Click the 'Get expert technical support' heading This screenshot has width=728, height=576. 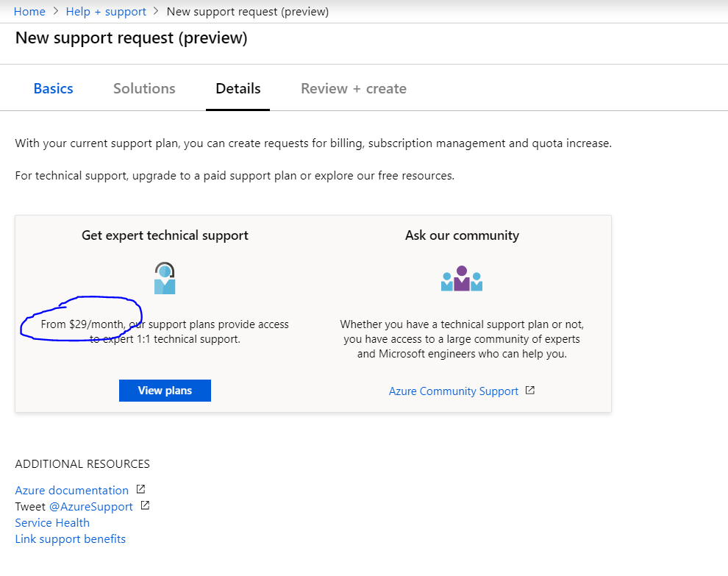165,235
